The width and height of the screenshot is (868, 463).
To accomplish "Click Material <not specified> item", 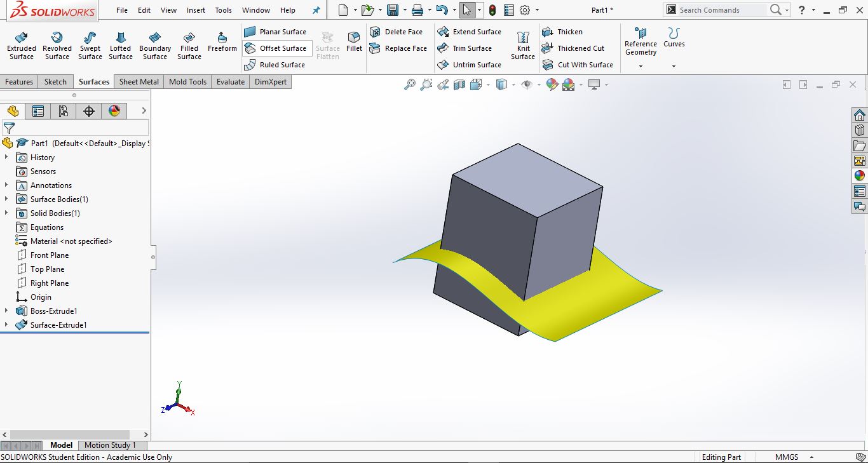I will point(71,241).
